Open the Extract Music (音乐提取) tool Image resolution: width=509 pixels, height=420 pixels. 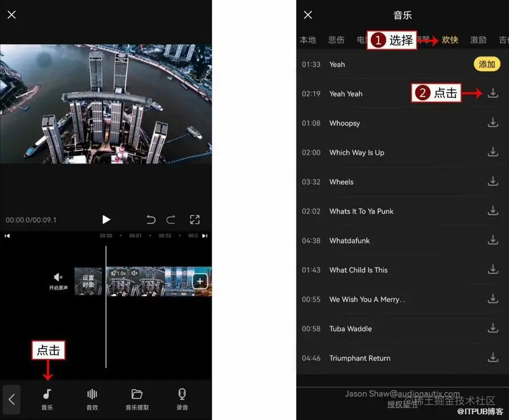tap(137, 399)
